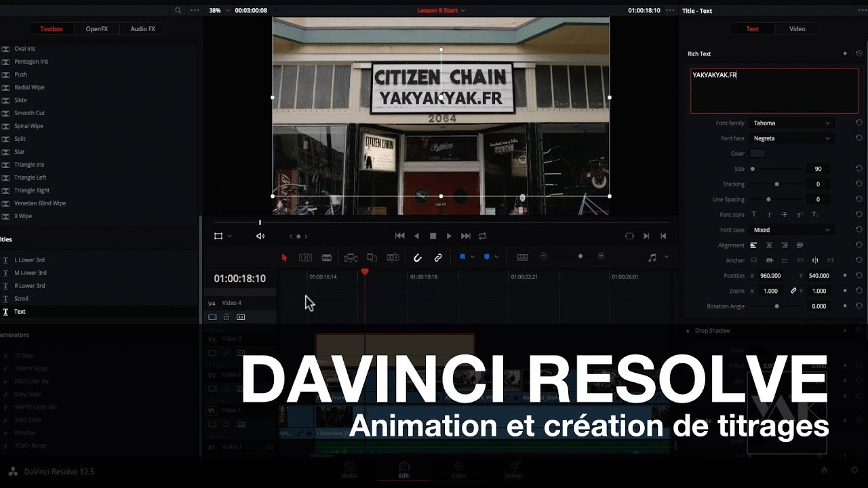
Task: Open the Video tab in Inspector
Action: click(x=797, y=29)
